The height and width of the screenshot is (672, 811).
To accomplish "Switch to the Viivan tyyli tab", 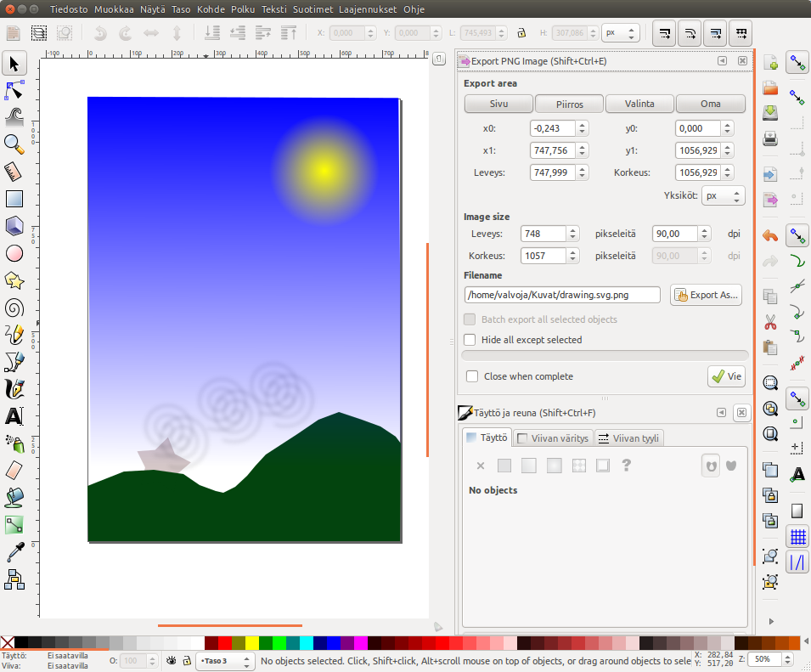I will pyautogui.click(x=629, y=438).
